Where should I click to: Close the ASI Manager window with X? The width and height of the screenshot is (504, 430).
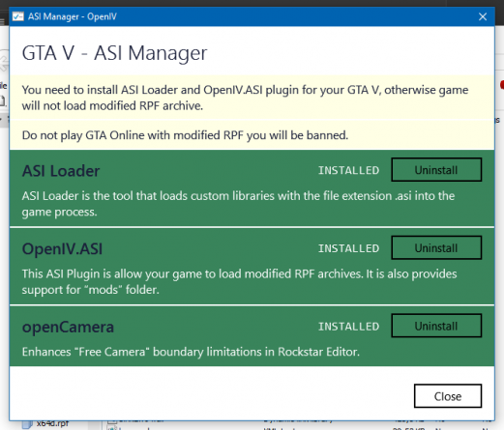(x=483, y=16)
